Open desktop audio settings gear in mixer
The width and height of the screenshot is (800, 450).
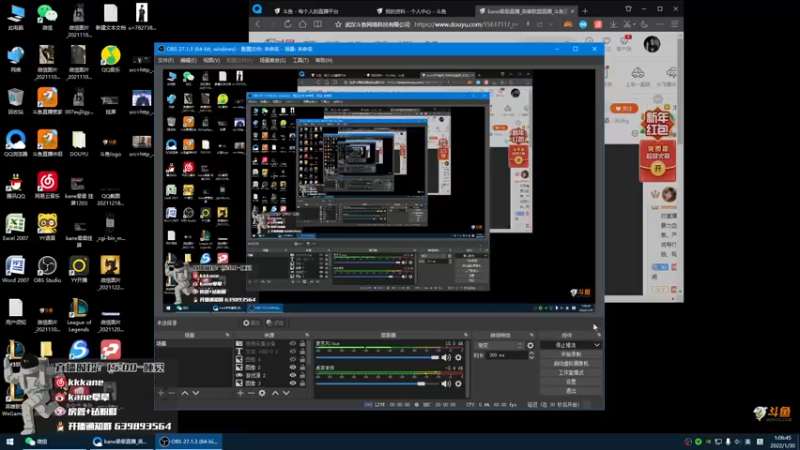[x=458, y=384]
